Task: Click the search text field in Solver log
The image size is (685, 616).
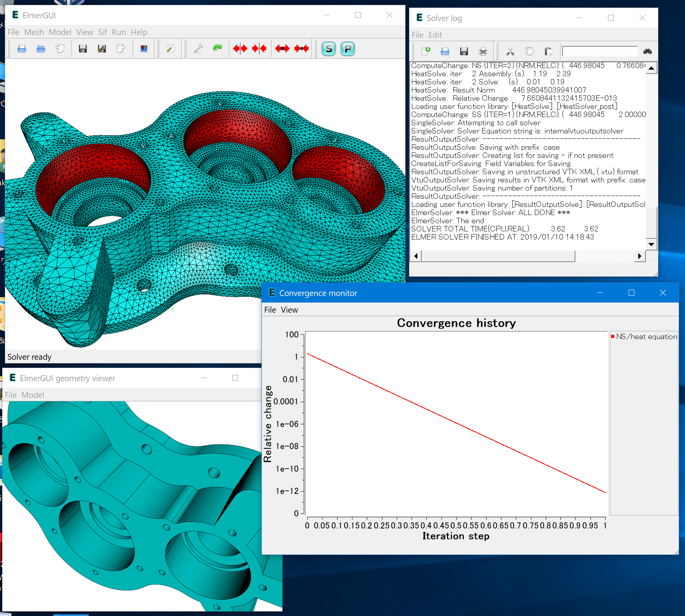Action: click(600, 51)
